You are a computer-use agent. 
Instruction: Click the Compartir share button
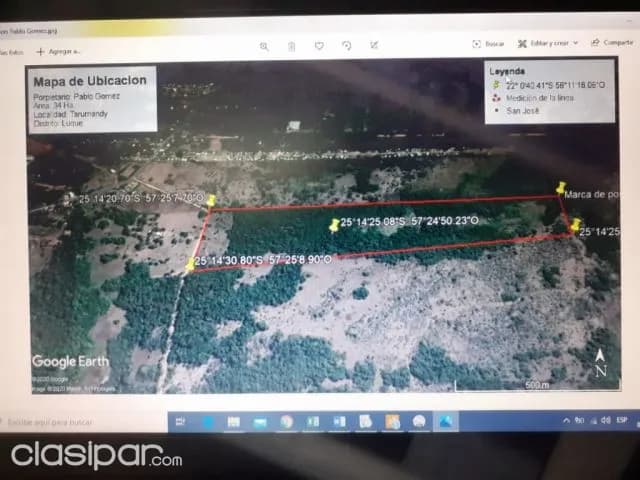pos(612,42)
